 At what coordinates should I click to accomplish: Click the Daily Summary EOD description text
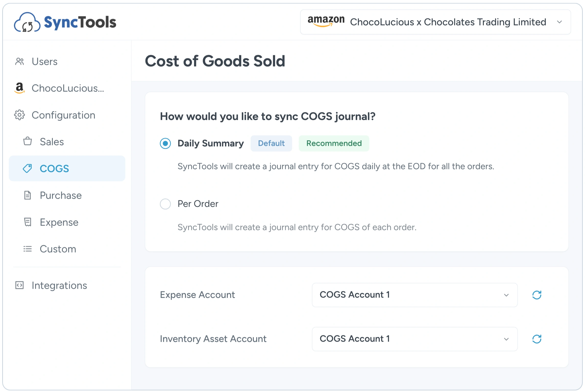click(336, 166)
